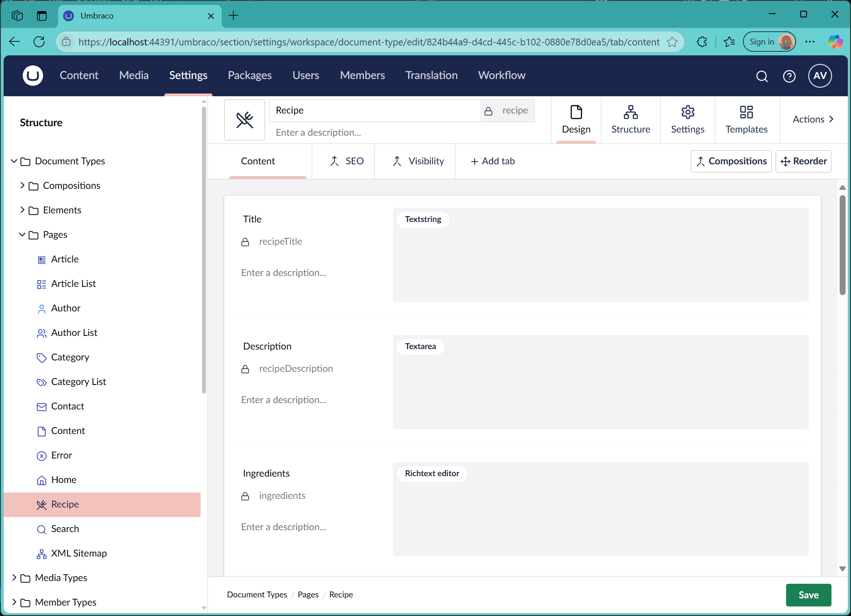Viewport: 851px width, 616px height.
Task: Follow the Document Types breadcrumb link
Action: 257,595
